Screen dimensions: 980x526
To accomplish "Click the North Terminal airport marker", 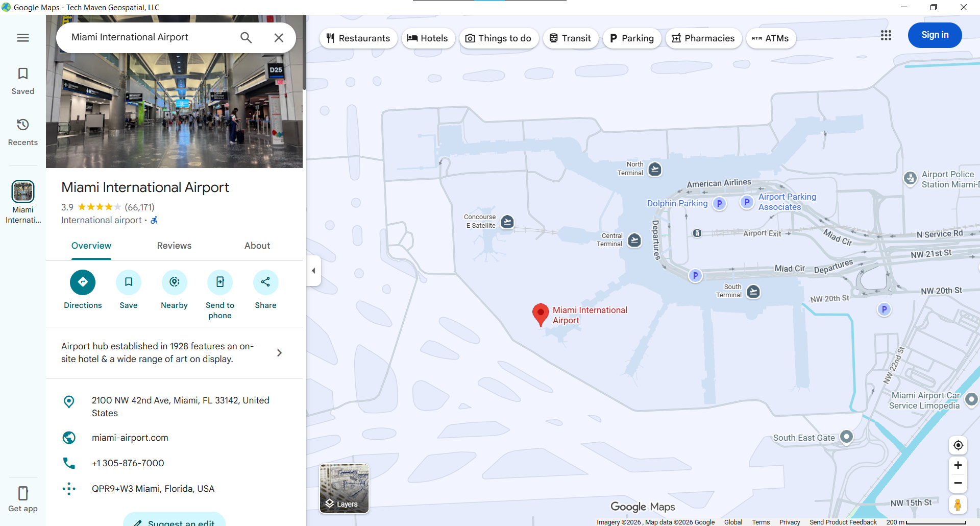I will pos(655,169).
